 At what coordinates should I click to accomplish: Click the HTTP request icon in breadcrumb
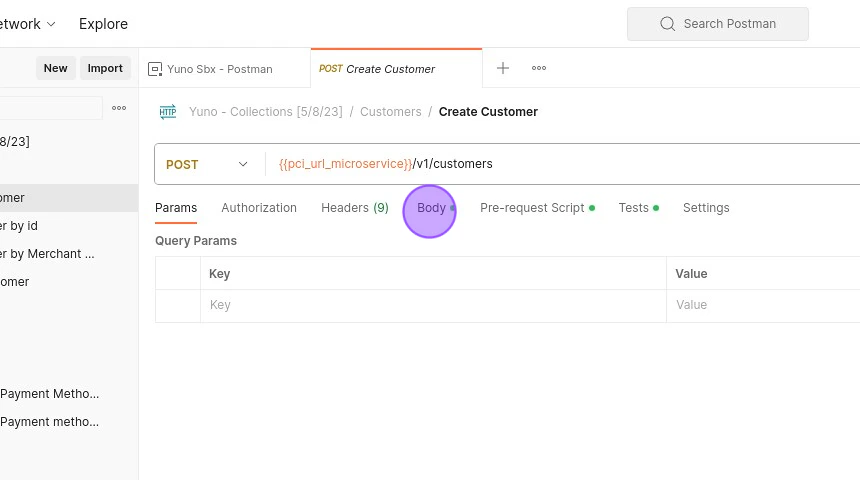coord(168,112)
